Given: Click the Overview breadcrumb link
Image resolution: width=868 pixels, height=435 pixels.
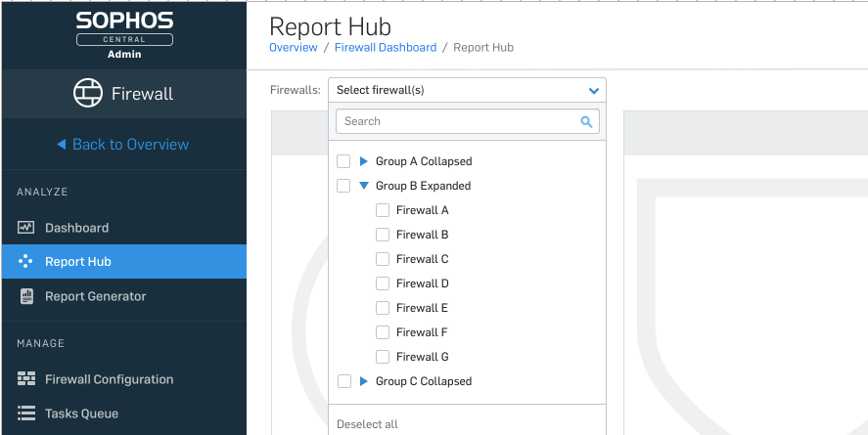Looking at the screenshot, I should [x=294, y=48].
